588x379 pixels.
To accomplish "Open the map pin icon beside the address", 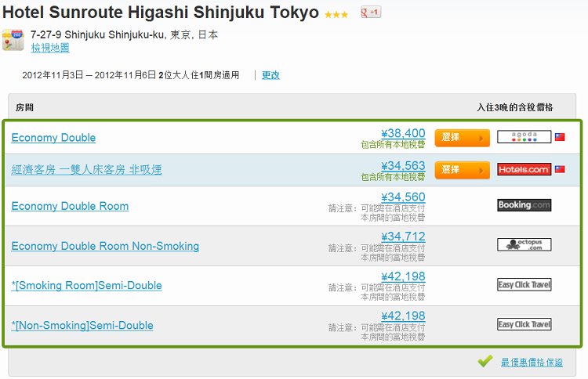I will coord(13,40).
